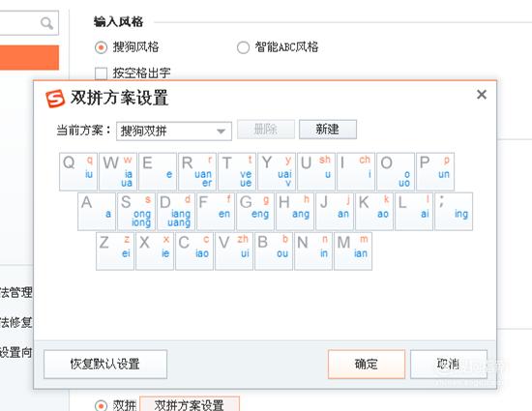532x411 pixels.
Task: Select the C key mapped to iao
Action: pyautogui.click(x=194, y=251)
